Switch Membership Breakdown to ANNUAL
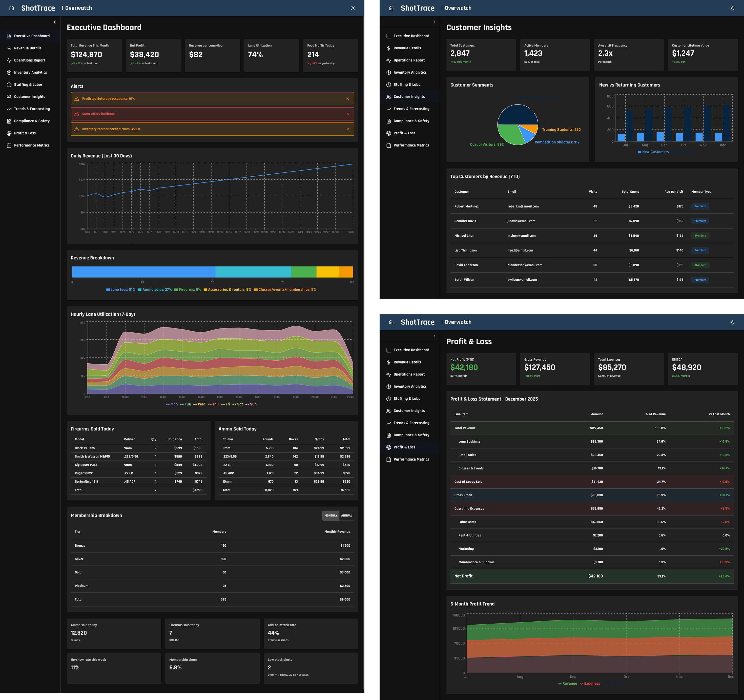 pyautogui.click(x=346, y=516)
